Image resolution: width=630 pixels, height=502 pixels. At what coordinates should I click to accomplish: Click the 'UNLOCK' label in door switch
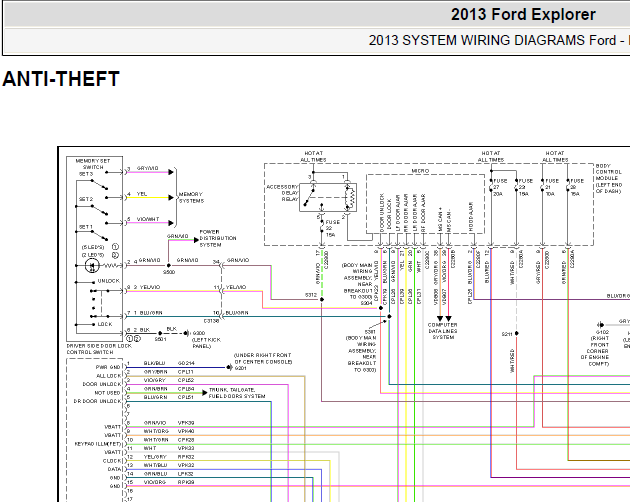tap(109, 281)
